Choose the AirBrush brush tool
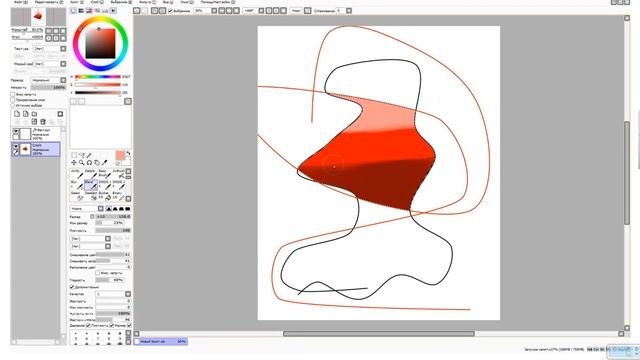This screenshot has height=360, width=640. tap(119, 173)
